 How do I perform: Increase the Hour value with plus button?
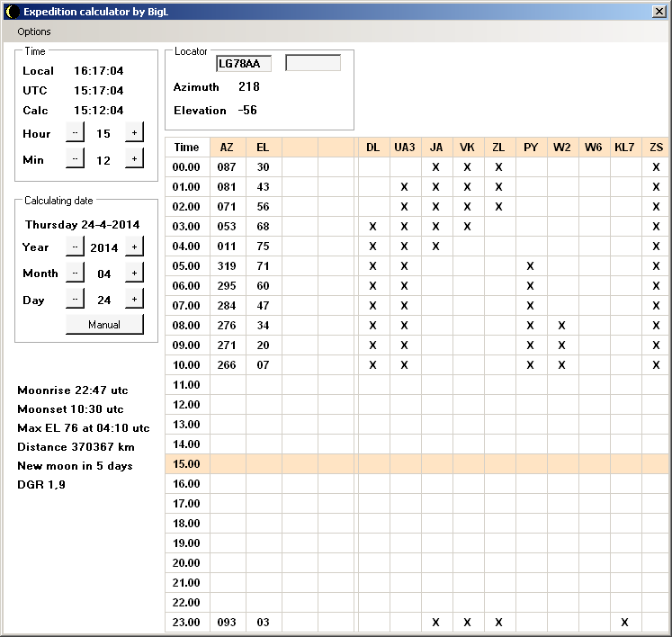point(134,132)
